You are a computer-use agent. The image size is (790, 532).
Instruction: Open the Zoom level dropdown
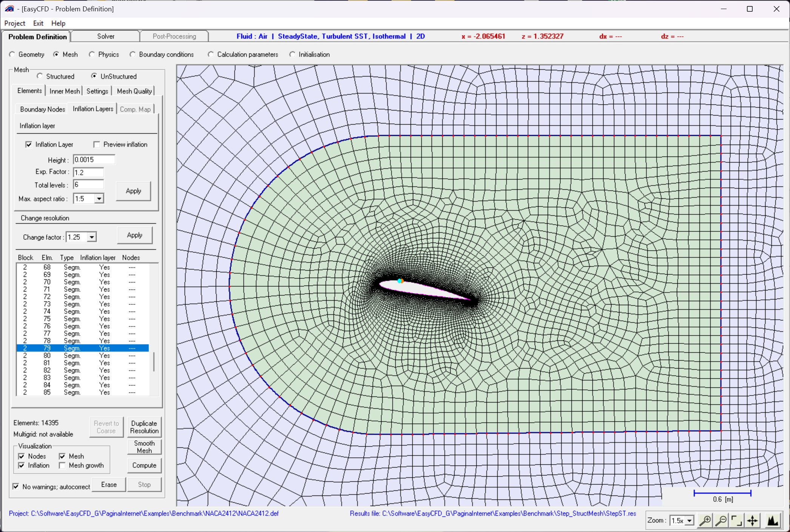690,521
